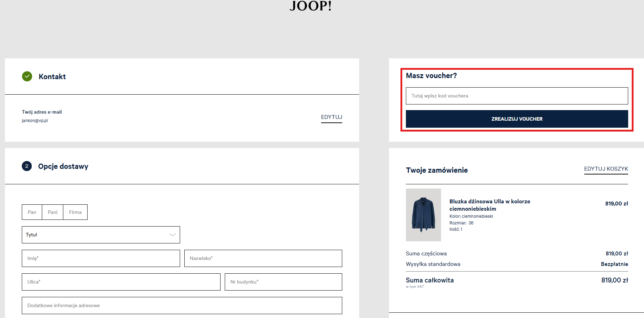Click the Imię input field
The height and width of the screenshot is (318, 644).
(101, 259)
